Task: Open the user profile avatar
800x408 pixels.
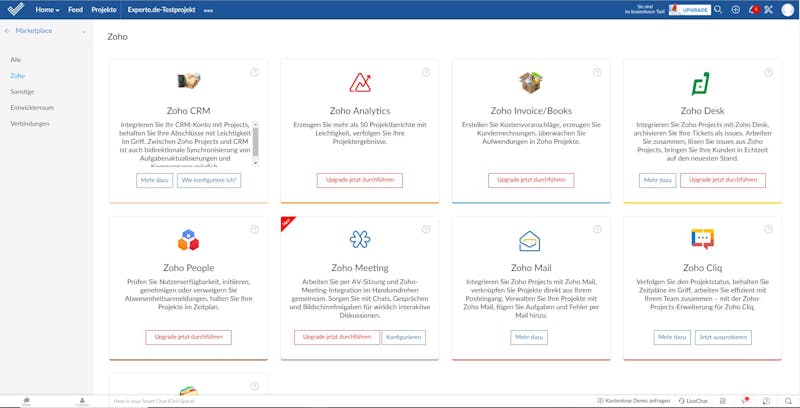Action: tap(787, 10)
